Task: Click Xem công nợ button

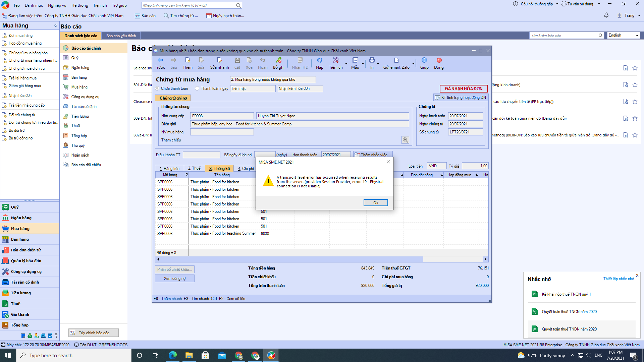Action: click(x=174, y=279)
